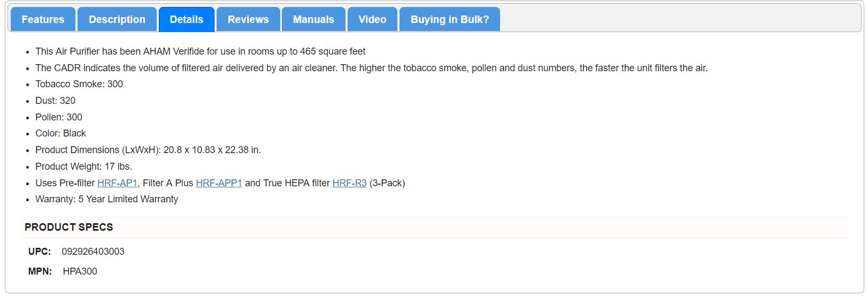Viewport: 868px width, 296px height.
Task: Open the Manuals tab
Action: 313,20
